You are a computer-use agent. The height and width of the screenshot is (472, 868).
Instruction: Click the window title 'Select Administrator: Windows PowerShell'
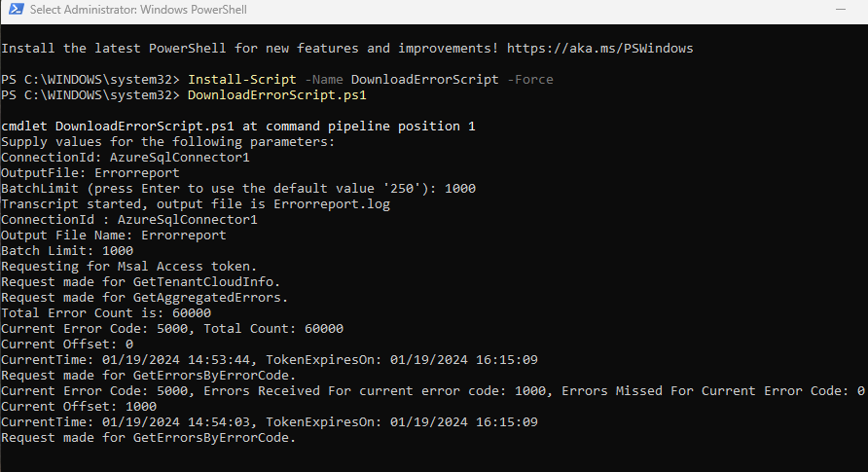138,10
